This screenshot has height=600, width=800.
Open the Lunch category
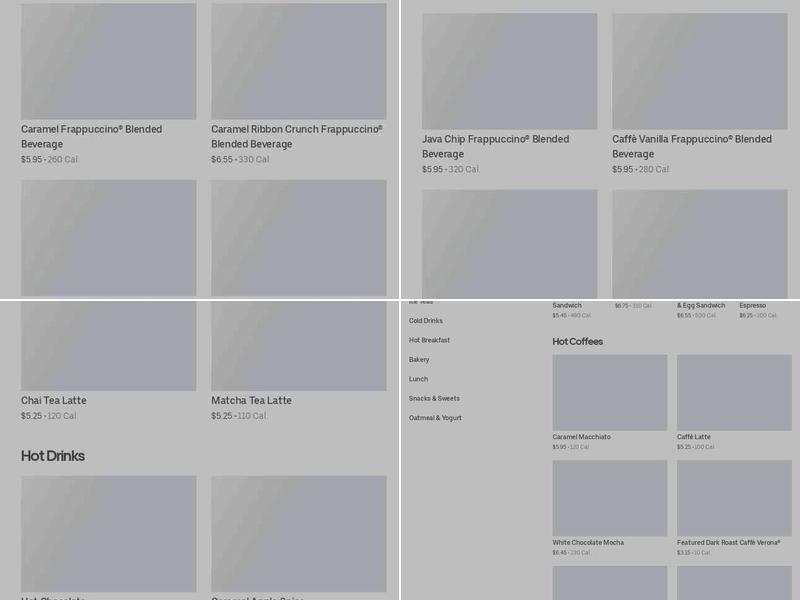point(418,379)
